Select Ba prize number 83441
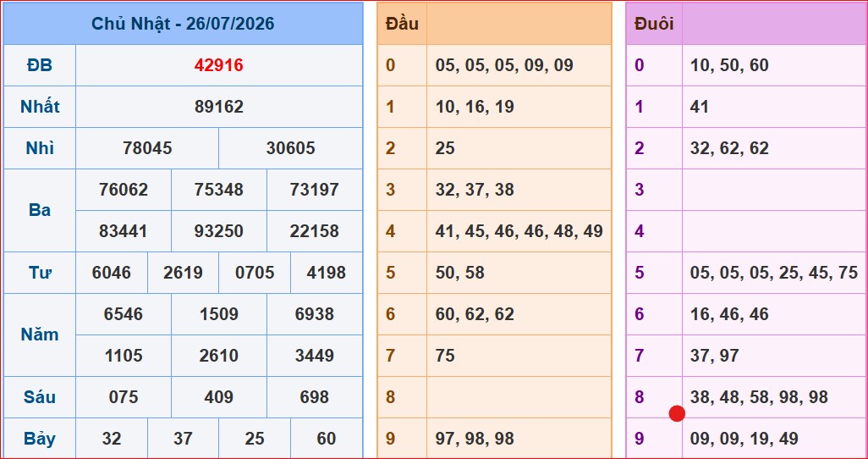Image resolution: width=868 pixels, height=459 pixels. coord(124,231)
